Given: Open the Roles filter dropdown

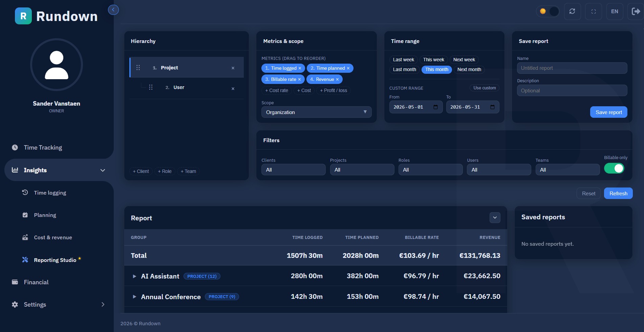Looking at the screenshot, I should click(430, 170).
